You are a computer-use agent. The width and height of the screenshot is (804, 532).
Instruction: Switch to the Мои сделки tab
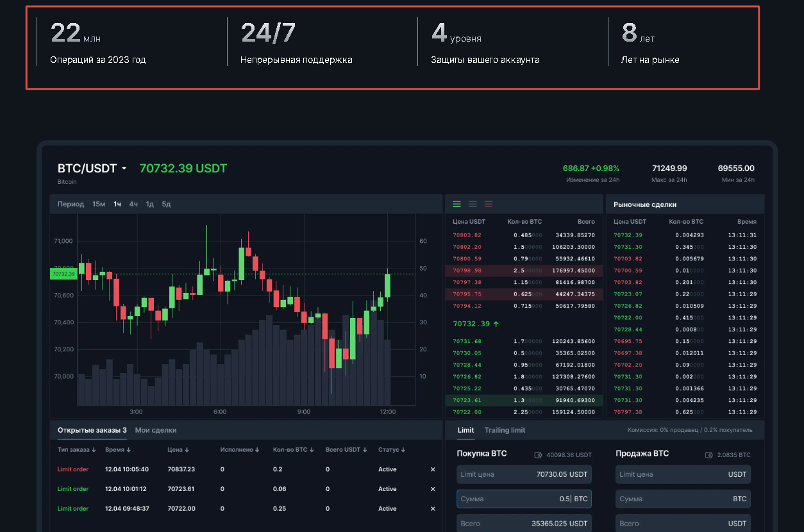(156, 430)
